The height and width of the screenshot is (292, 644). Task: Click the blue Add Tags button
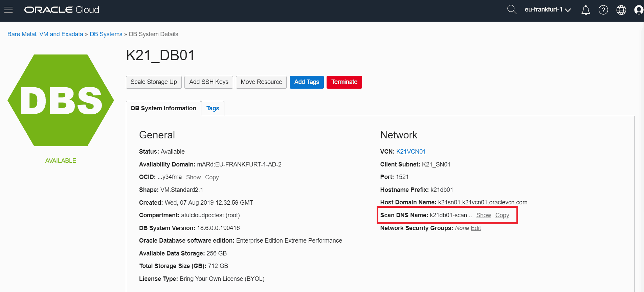tap(307, 82)
